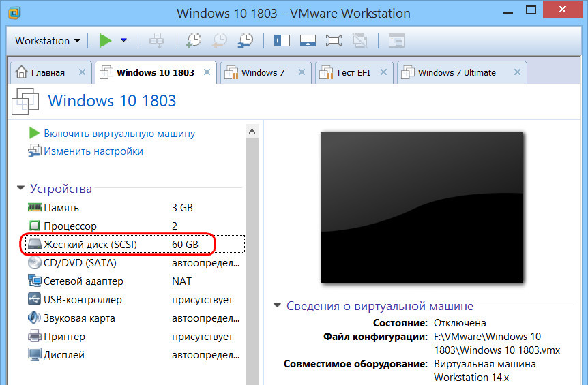
Task: Click the 60 GB disk size value
Action: point(186,245)
